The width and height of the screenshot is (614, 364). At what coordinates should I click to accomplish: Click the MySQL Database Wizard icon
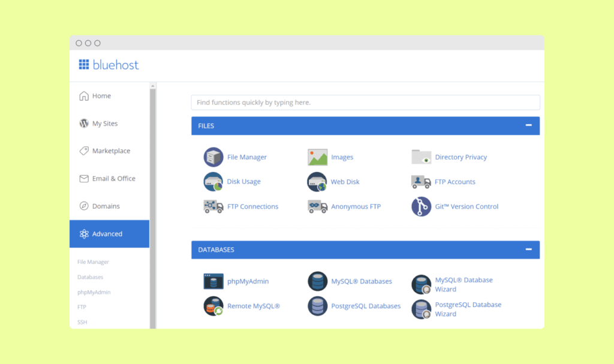click(x=422, y=284)
